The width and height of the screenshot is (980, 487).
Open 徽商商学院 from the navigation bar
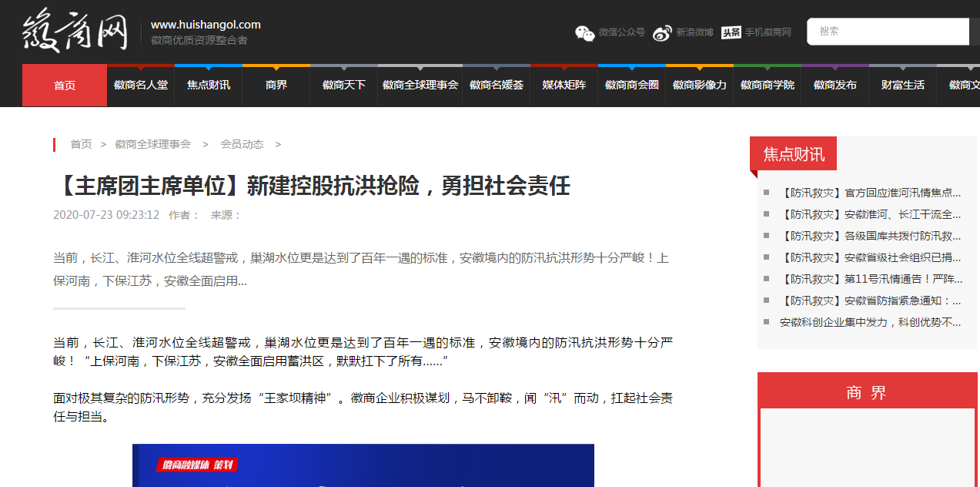[x=768, y=86]
